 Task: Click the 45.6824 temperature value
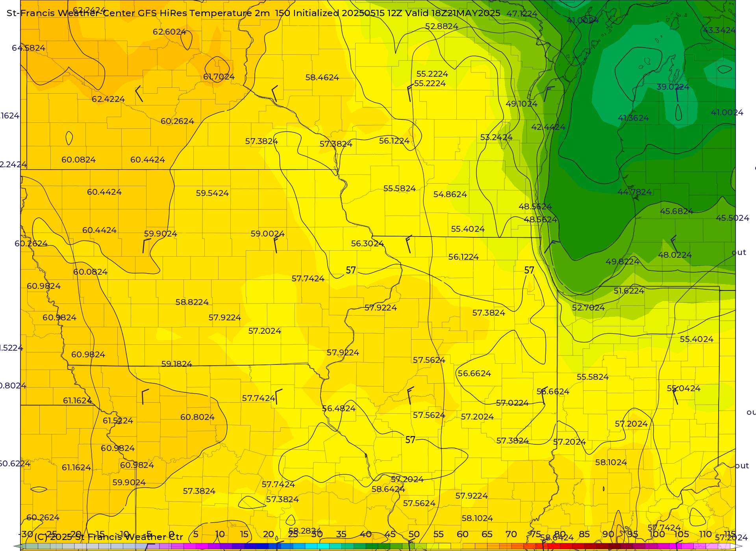click(x=677, y=211)
